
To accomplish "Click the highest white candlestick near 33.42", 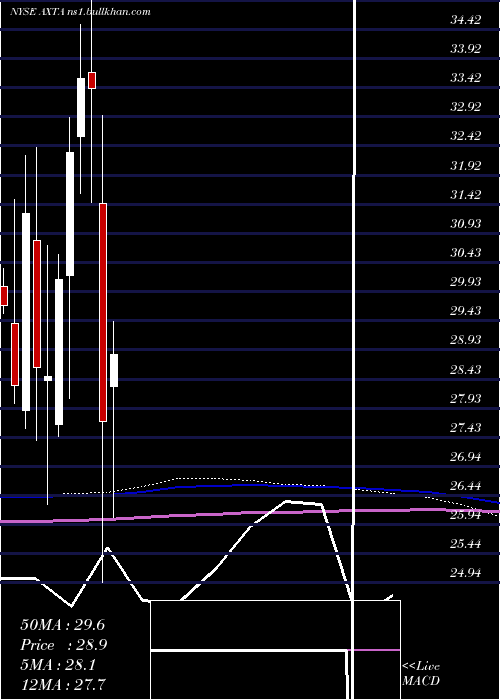I will click(81, 107).
